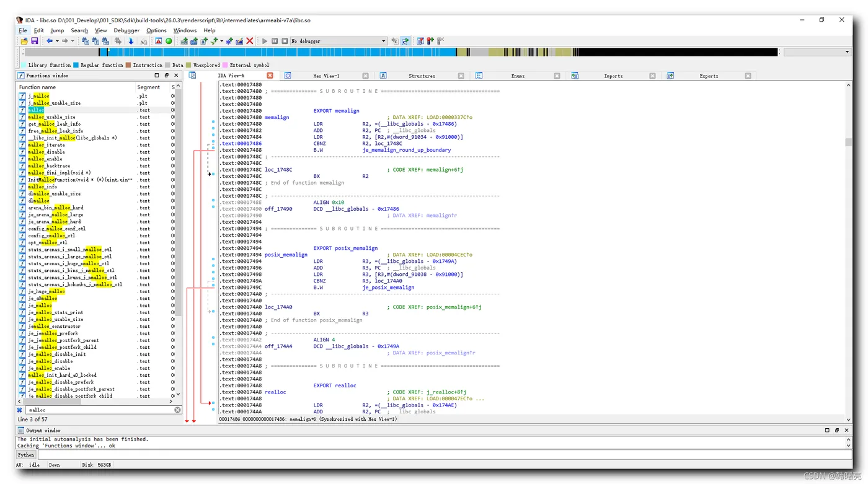Screen dimensions: 868x484
Task: Click the function icon beside dlmalloc
Action: 22,201
